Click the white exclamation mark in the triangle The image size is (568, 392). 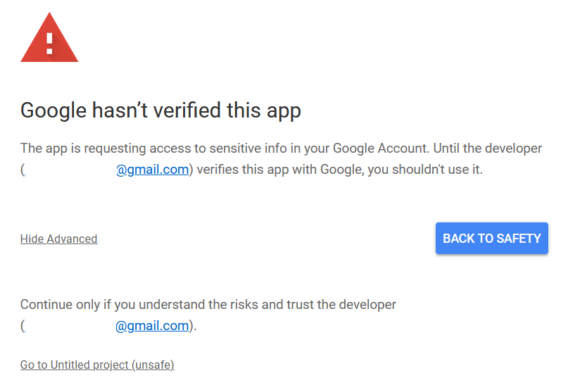pyautogui.click(x=50, y=44)
